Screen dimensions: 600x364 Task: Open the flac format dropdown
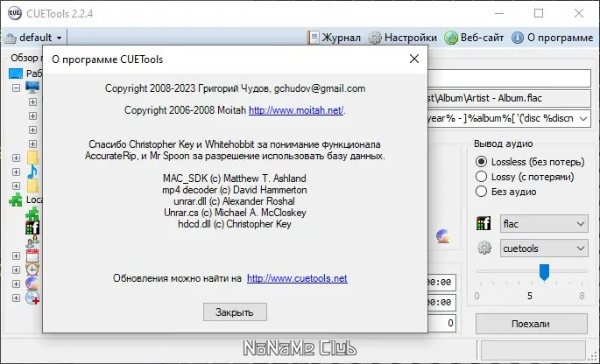[x=544, y=224]
